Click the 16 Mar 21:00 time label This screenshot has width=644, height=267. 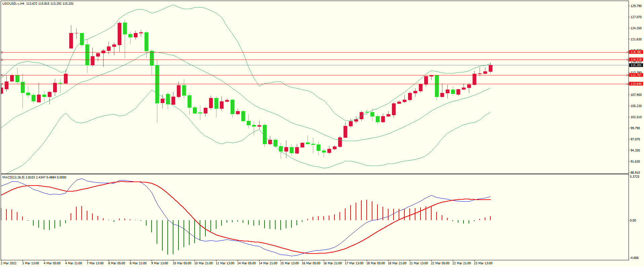[x=332, y=263]
